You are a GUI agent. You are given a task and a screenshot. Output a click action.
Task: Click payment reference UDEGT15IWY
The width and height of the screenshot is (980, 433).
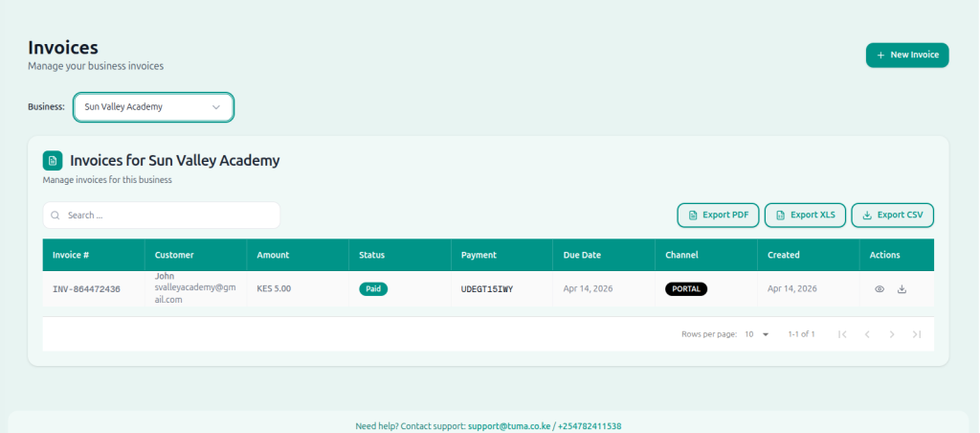point(487,289)
